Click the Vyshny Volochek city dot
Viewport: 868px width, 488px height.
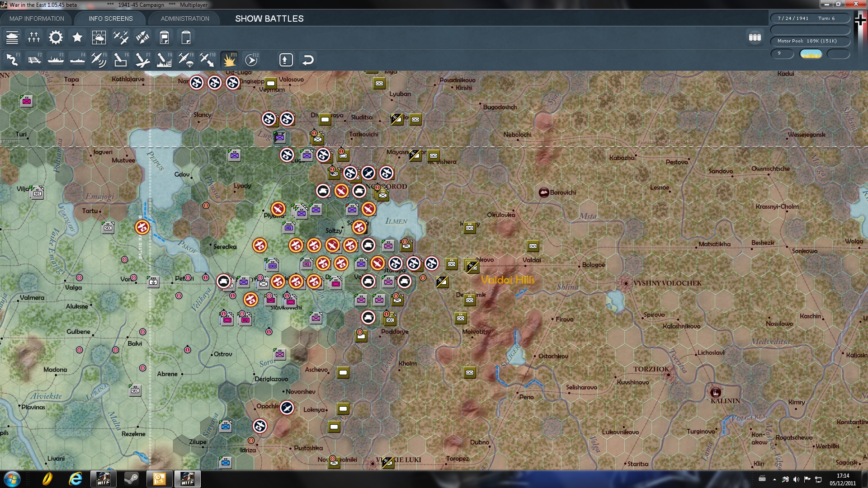626,283
